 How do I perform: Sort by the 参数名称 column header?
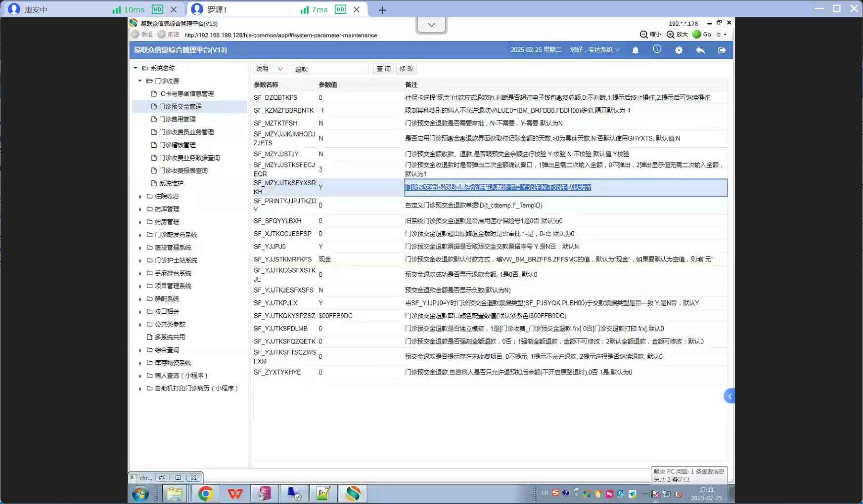click(x=266, y=85)
